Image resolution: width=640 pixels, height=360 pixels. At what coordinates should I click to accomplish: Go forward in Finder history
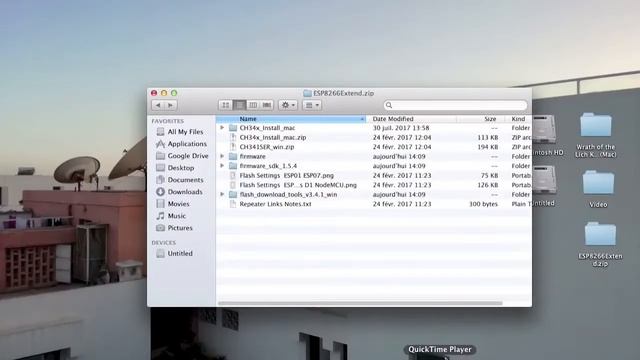171,105
